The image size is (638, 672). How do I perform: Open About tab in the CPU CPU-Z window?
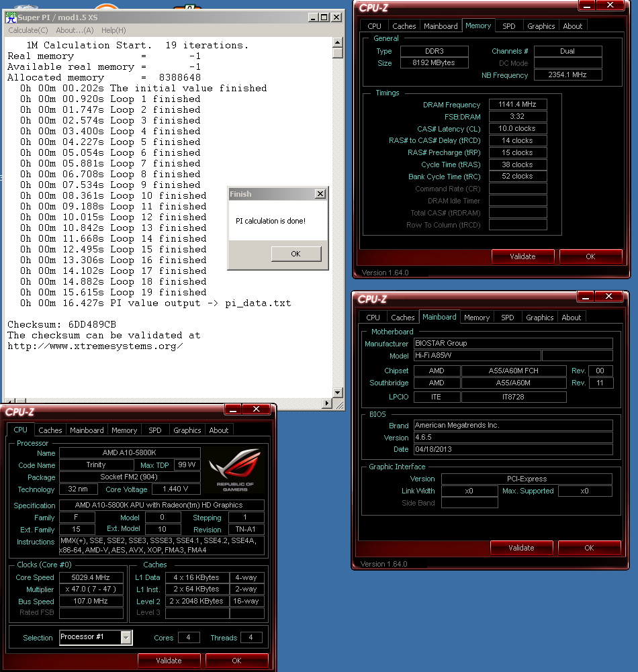(219, 430)
